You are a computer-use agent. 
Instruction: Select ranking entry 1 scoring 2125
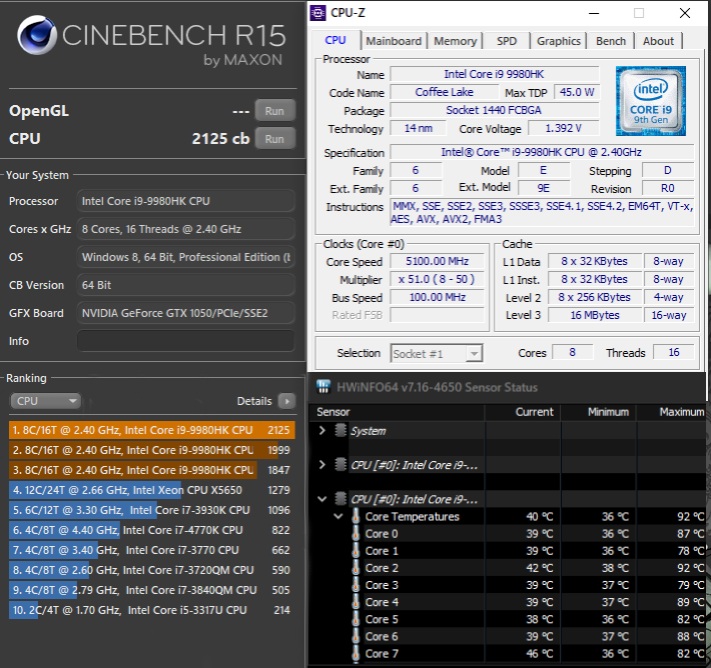152,430
